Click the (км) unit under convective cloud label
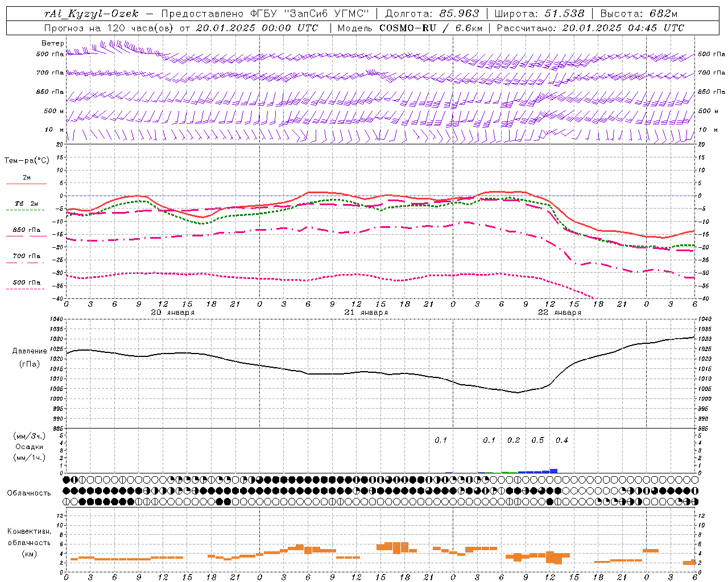The width and height of the screenshot is (728, 582). pyautogui.click(x=29, y=554)
